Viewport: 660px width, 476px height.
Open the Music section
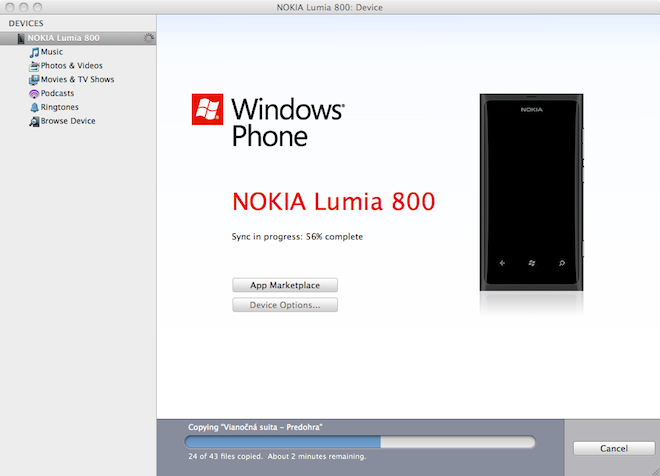point(52,52)
